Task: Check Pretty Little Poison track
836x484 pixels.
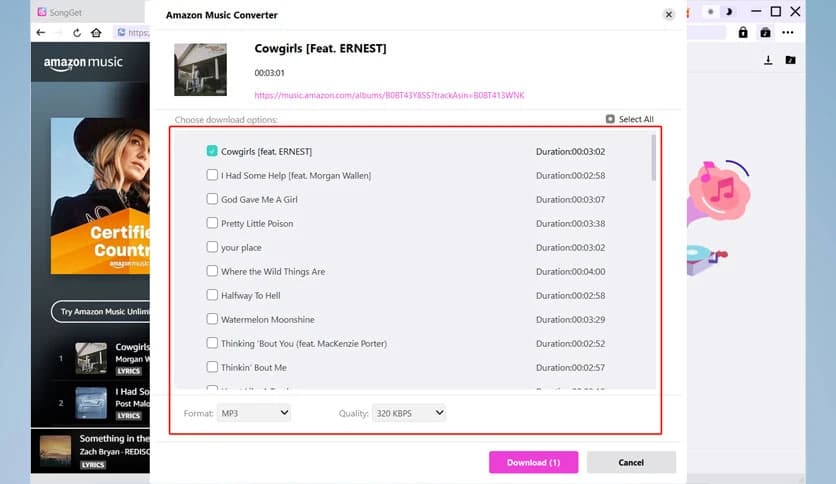Action: click(x=212, y=223)
